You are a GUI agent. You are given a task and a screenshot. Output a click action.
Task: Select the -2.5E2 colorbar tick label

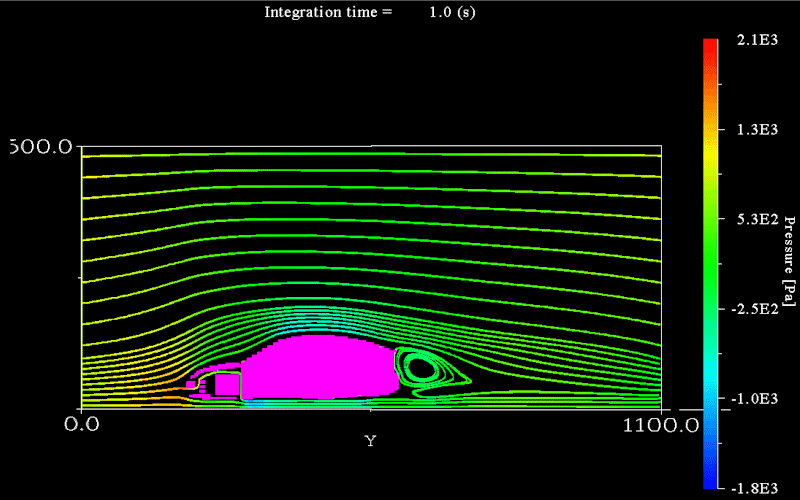click(752, 308)
